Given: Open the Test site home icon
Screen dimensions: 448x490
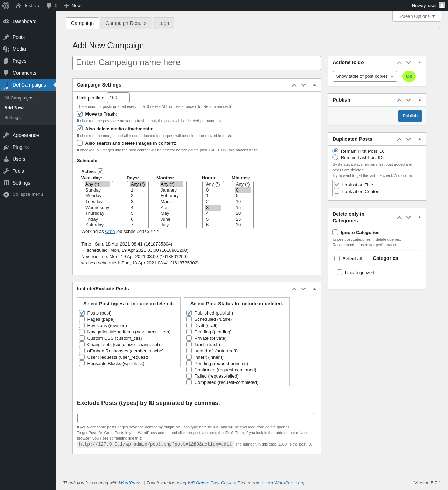Looking at the screenshot, I should pyautogui.click(x=18, y=6).
